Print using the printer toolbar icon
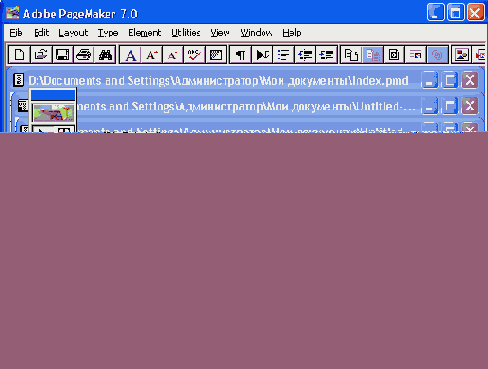 pyautogui.click(x=84, y=55)
